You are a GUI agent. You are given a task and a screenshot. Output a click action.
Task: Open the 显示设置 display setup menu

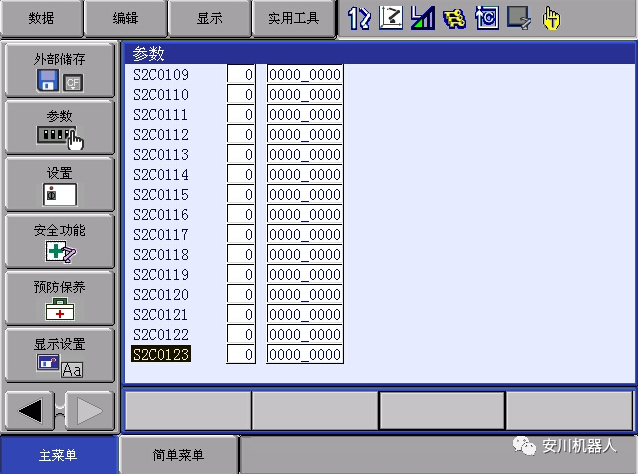click(x=59, y=355)
